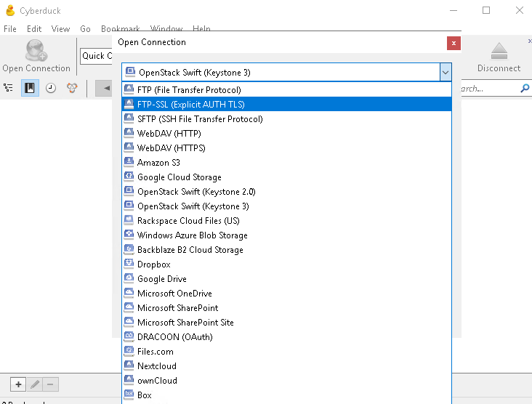
Task: Show the History clock icon
Action: 51,88
